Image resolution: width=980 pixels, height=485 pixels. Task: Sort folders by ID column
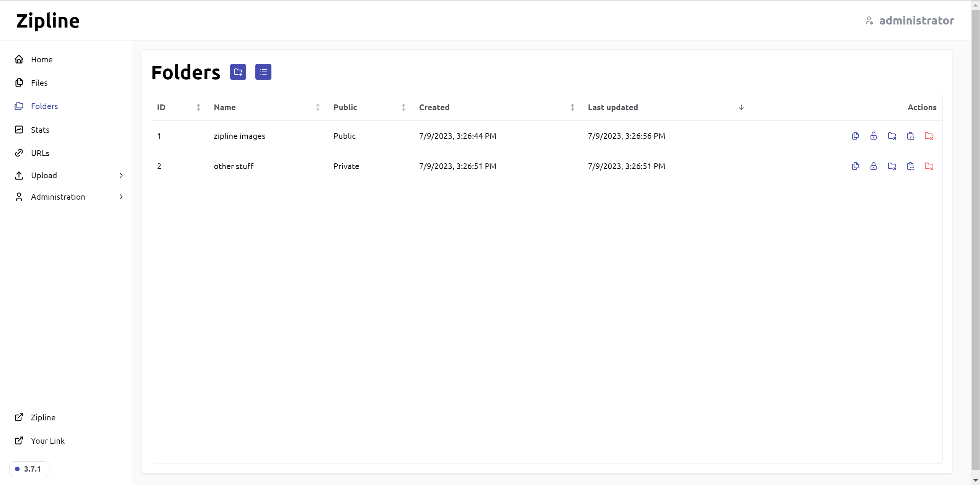[198, 107]
